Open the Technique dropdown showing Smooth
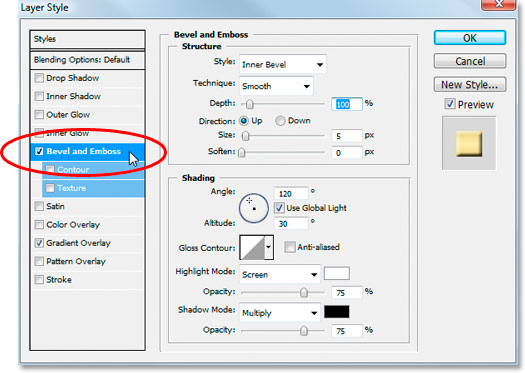 276,86
